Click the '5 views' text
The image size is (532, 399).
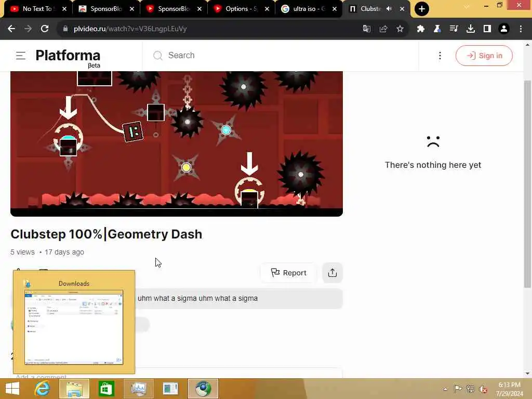tap(22, 252)
